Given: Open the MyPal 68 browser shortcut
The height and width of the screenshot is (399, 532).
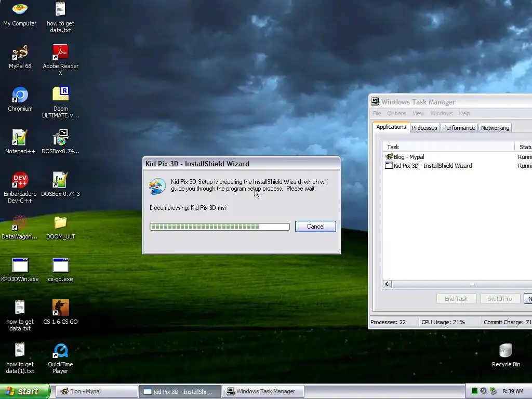Looking at the screenshot, I should tap(20, 56).
